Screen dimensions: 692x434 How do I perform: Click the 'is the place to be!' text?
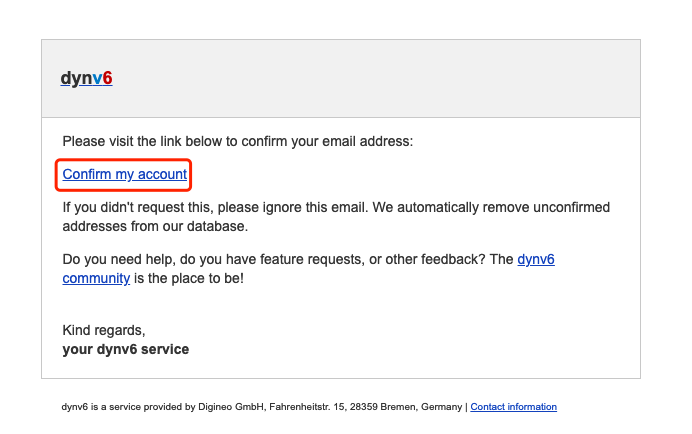click(x=189, y=278)
